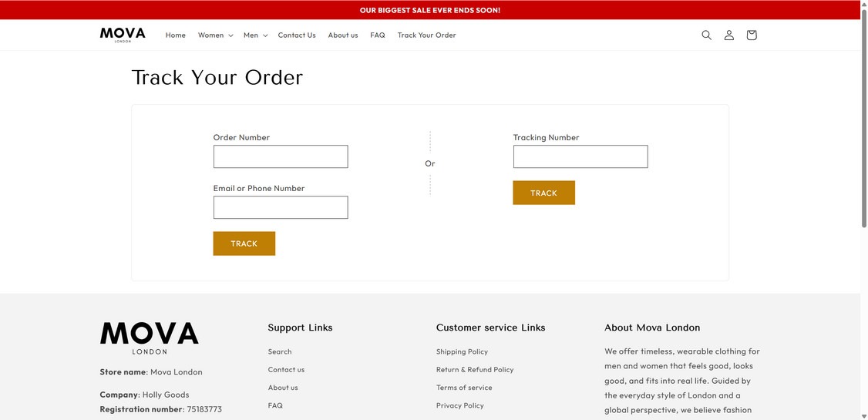Click Store name Mova London text

(x=151, y=372)
